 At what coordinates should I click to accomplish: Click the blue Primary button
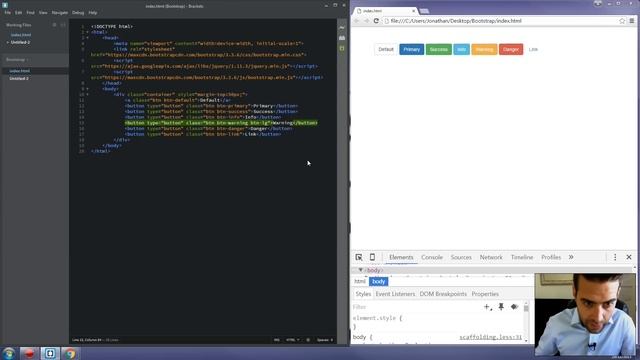click(411, 49)
